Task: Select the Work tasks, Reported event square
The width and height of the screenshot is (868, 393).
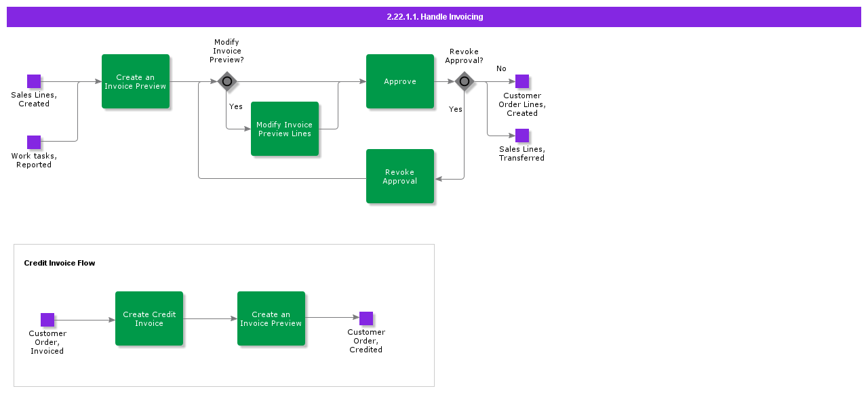Action: [34, 142]
